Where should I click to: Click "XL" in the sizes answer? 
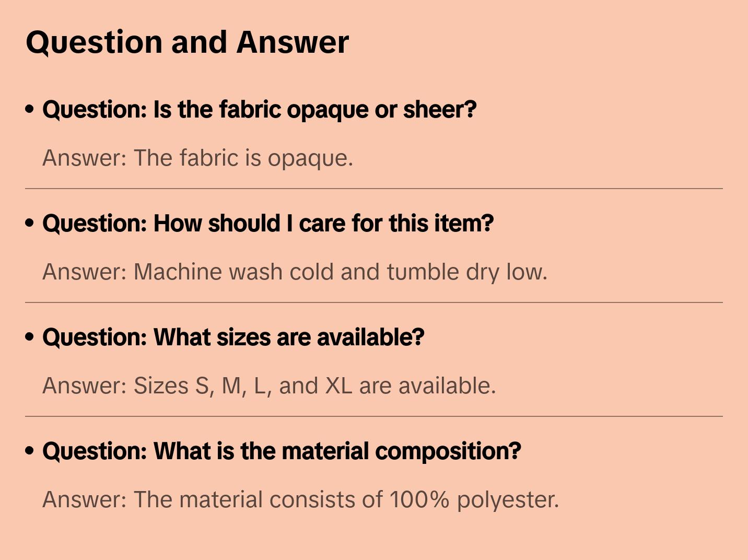338,386
